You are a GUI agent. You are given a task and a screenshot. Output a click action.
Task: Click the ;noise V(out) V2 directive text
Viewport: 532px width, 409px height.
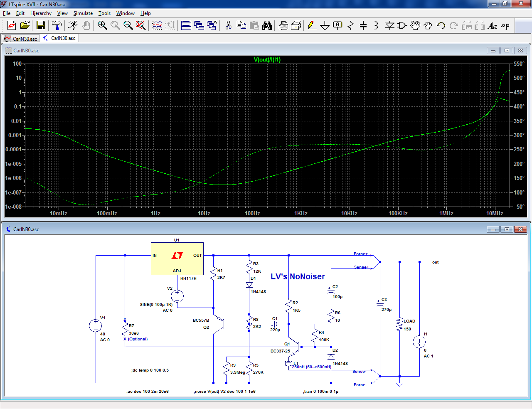click(x=224, y=391)
